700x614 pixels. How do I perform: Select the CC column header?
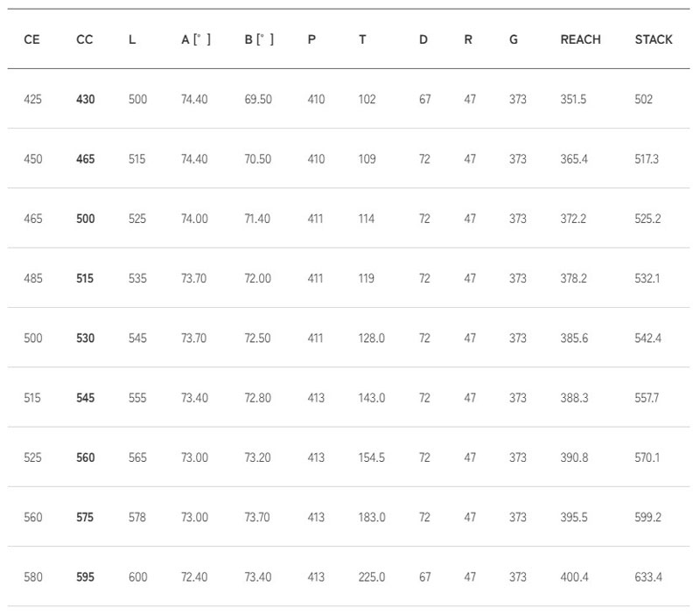pyautogui.click(x=84, y=39)
